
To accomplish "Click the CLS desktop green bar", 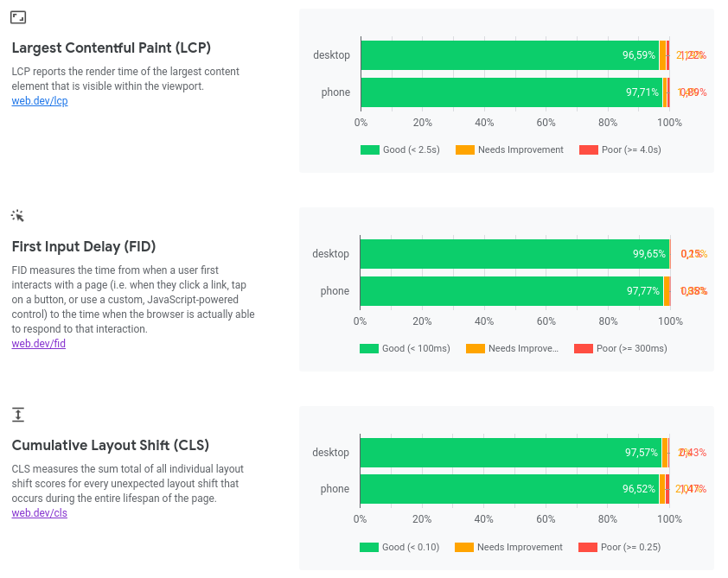I will (x=510, y=453).
